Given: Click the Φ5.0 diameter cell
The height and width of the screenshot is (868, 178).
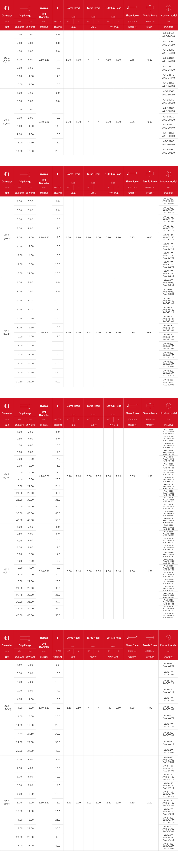Looking at the screenshot, I should (7, 571).
